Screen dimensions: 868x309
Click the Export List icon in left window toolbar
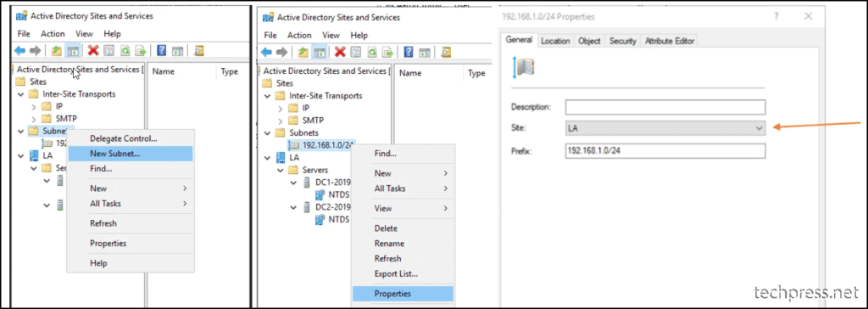[141, 51]
